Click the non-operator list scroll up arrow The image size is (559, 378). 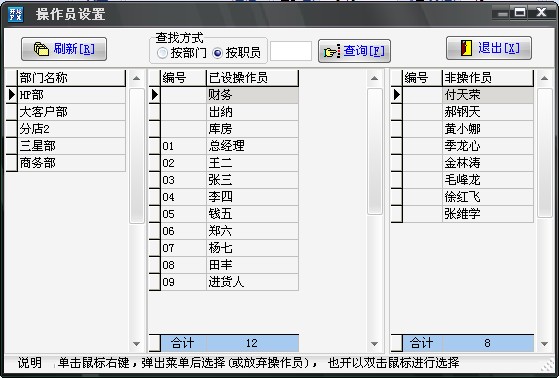[x=544, y=78]
